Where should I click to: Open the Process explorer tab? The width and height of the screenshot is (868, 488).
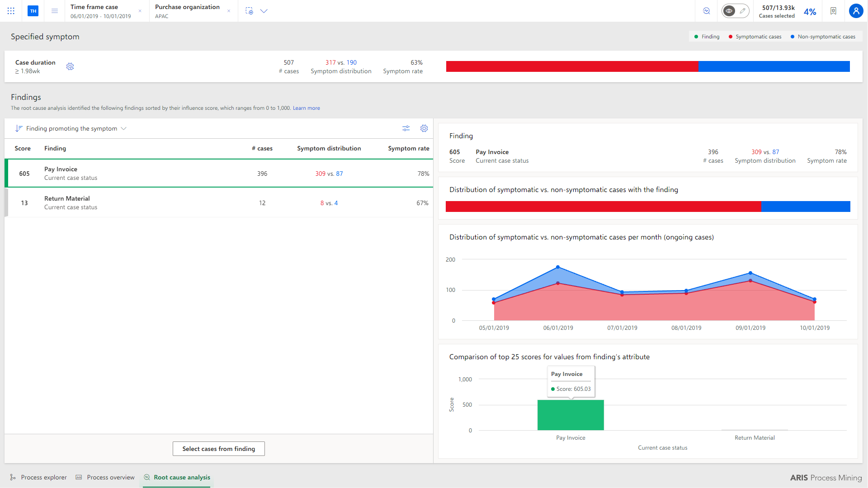point(38,477)
